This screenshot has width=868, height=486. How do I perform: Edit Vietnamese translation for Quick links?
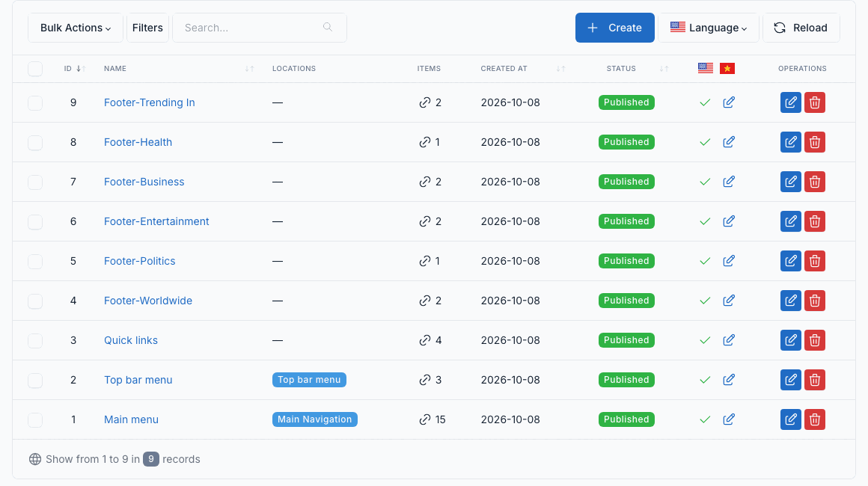[729, 340]
